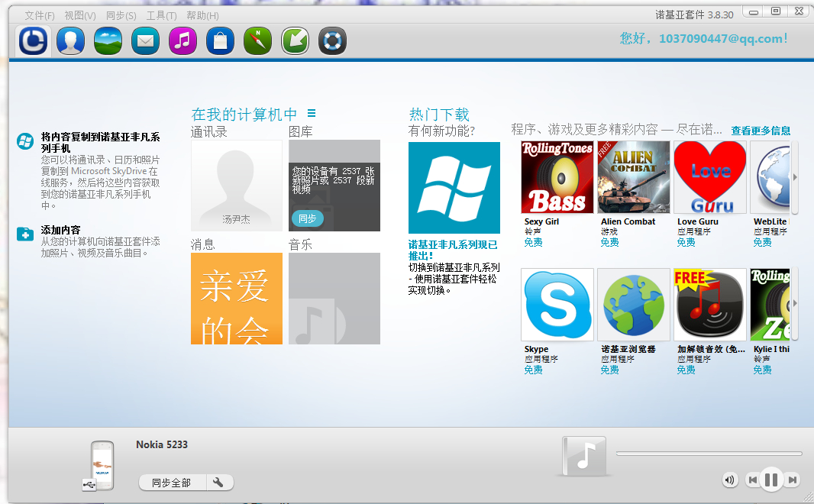Screen dimensions: 814x504
Task: Open the Windows logo feature tile
Action: pos(454,188)
